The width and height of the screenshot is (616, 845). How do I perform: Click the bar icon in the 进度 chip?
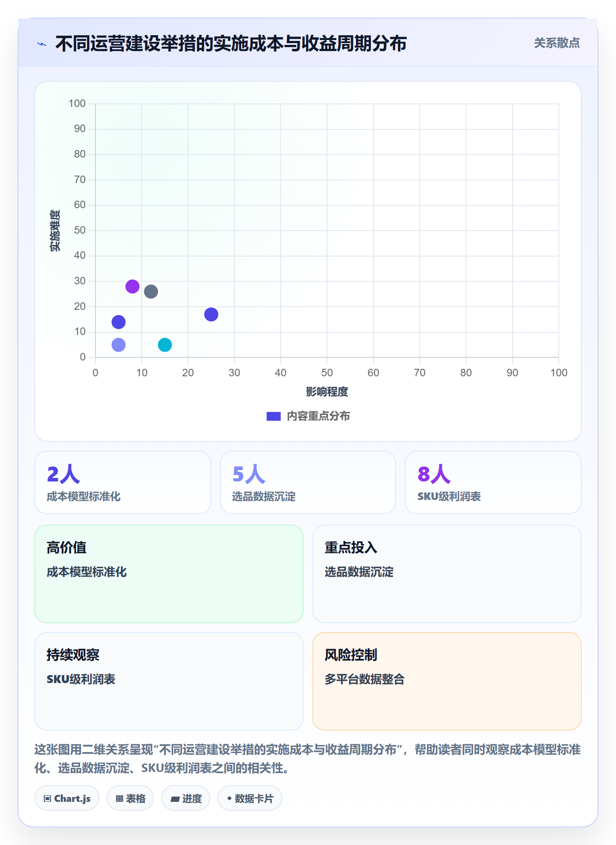175,799
